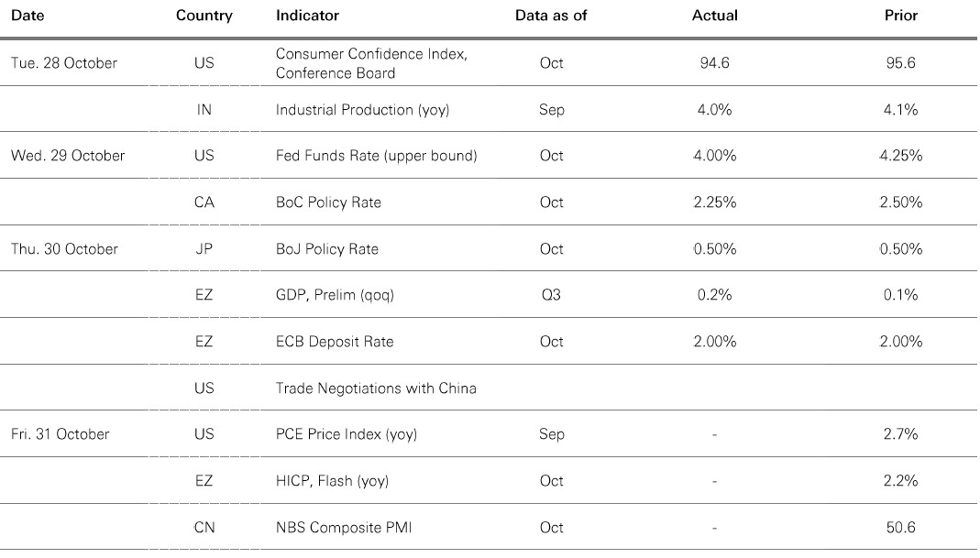Click the Date column header
This screenshot has width=980, height=558.
tap(28, 16)
